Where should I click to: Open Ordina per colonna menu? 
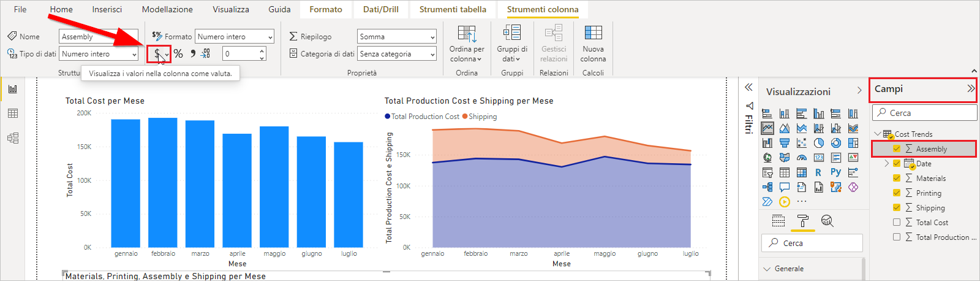coord(467,44)
